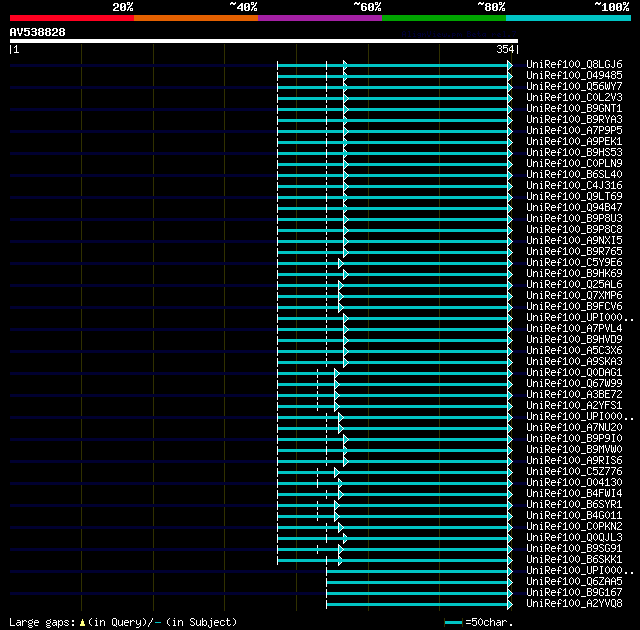
Task: Select the UniRef100_B9P8U3 label
Action: (574, 218)
